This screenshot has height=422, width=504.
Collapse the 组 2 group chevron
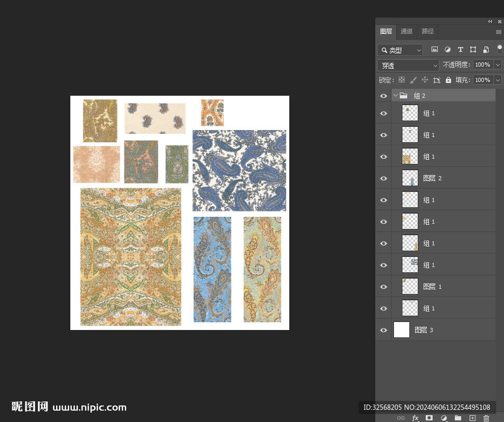click(396, 96)
